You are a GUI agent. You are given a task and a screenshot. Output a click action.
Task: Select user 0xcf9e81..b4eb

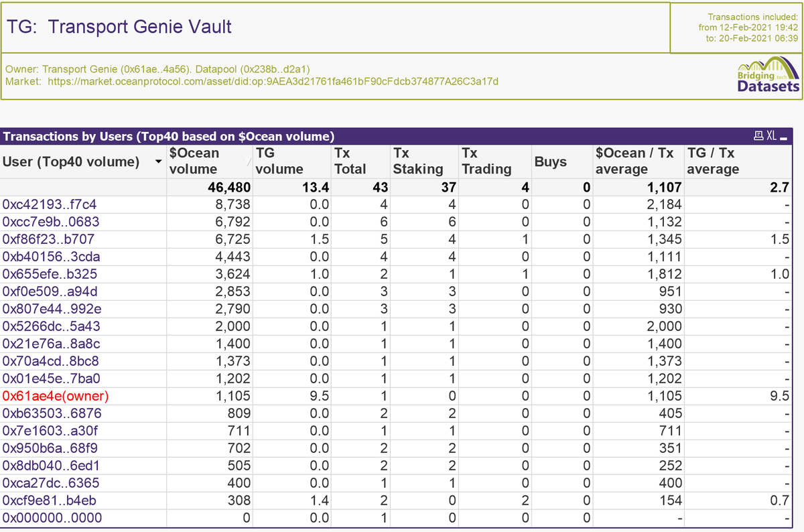tap(49, 500)
